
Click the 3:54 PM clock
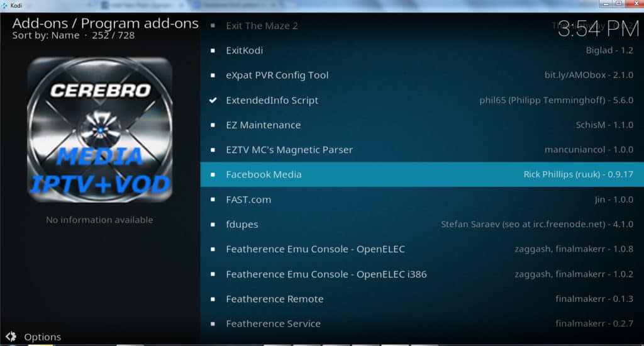click(598, 30)
